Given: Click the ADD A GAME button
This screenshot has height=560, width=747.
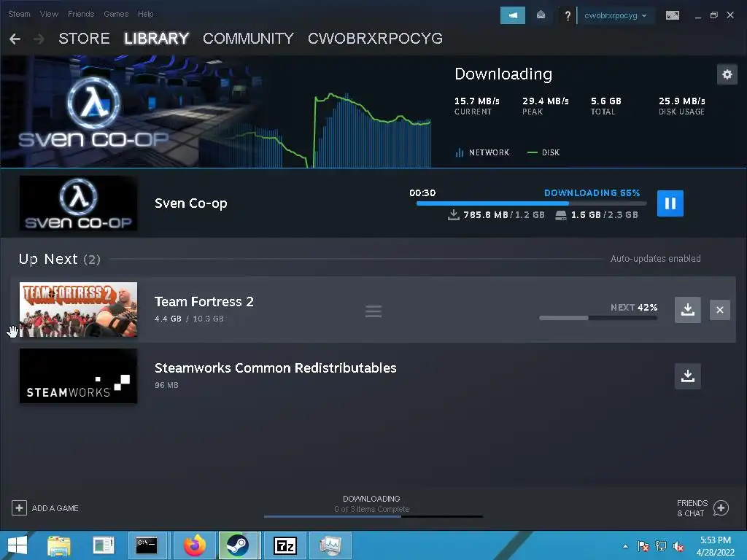Looking at the screenshot, I should point(45,508).
